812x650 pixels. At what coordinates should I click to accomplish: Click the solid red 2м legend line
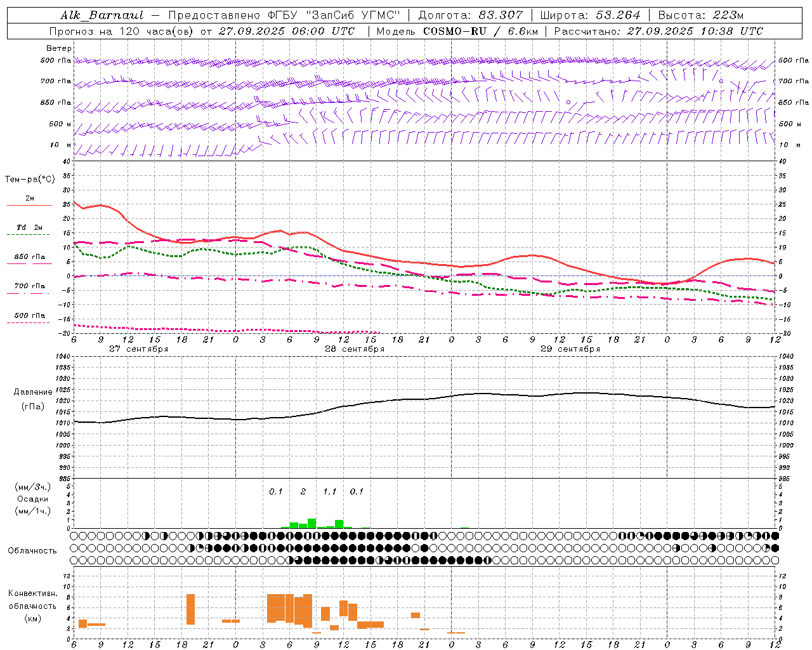[29, 205]
